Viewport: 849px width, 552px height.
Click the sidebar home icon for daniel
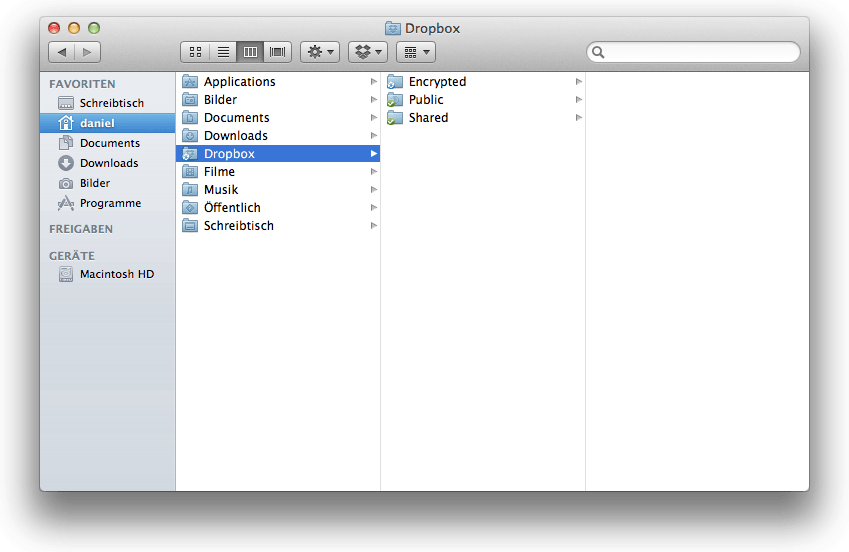tap(66, 123)
